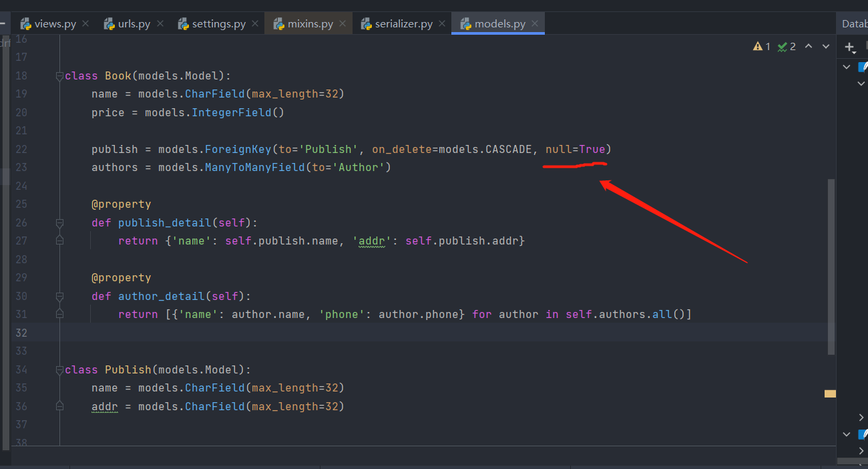Click the publish_detail method name

point(165,222)
